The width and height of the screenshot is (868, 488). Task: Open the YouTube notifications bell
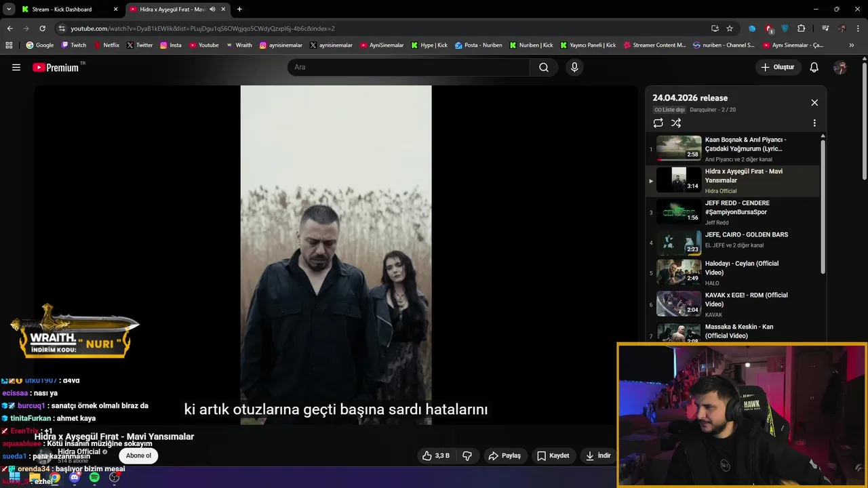point(814,67)
